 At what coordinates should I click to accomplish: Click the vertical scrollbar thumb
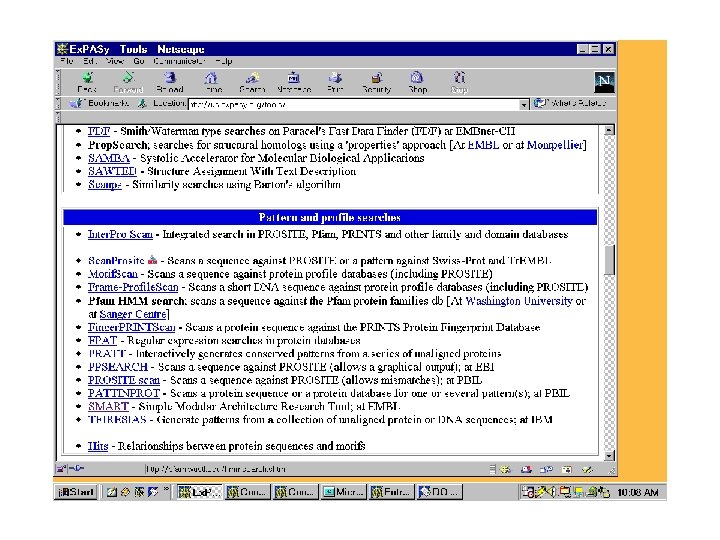click(x=609, y=260)
